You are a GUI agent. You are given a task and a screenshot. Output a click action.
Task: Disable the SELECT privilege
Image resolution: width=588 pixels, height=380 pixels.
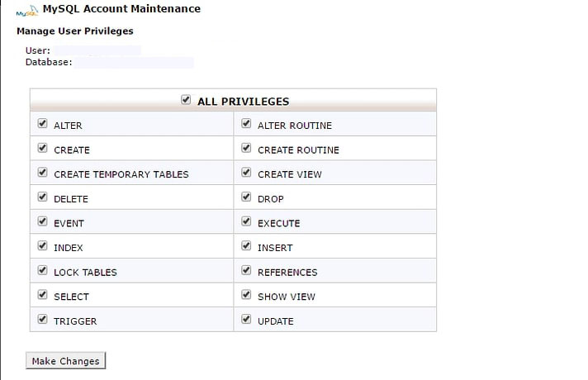(42, 294)
